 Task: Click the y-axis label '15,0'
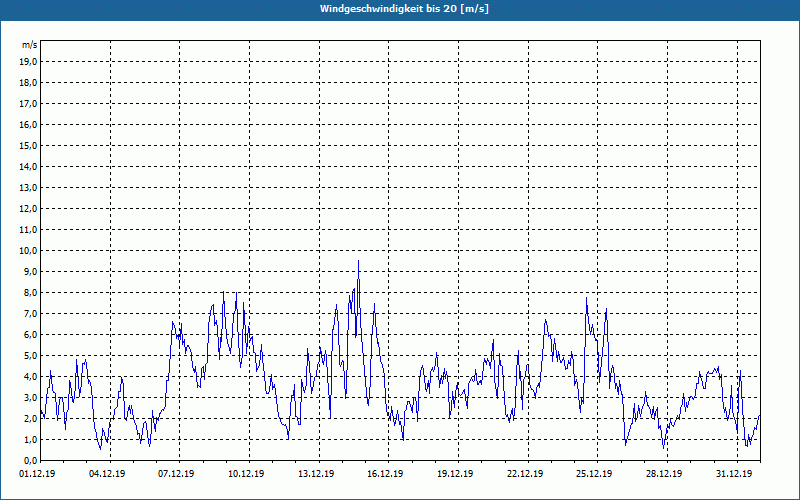click(x=28, y=145)
